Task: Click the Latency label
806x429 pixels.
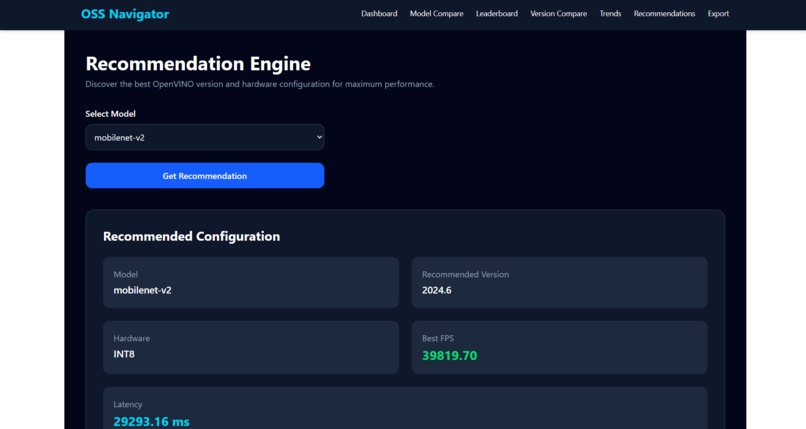Action: [x=127, y=404]
